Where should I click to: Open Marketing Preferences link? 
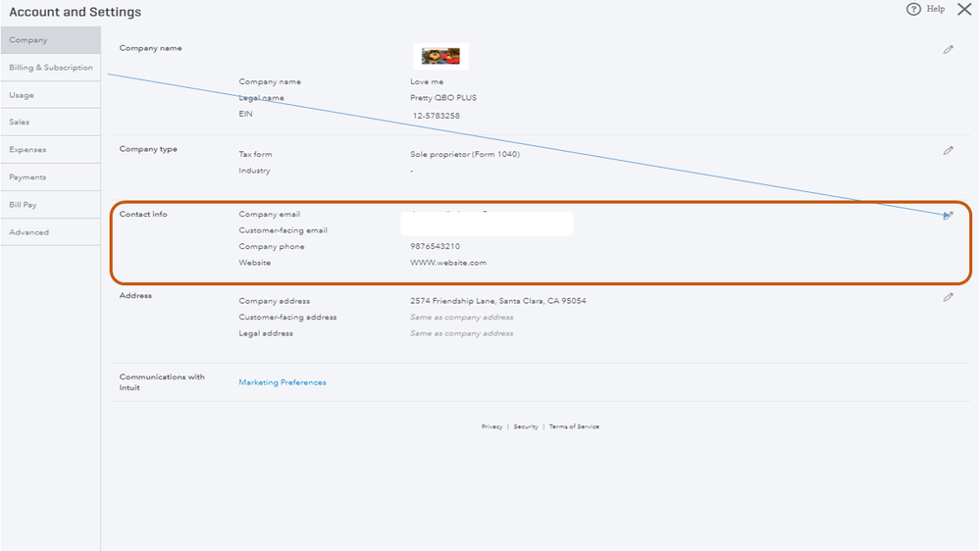(x=283, y=382)
